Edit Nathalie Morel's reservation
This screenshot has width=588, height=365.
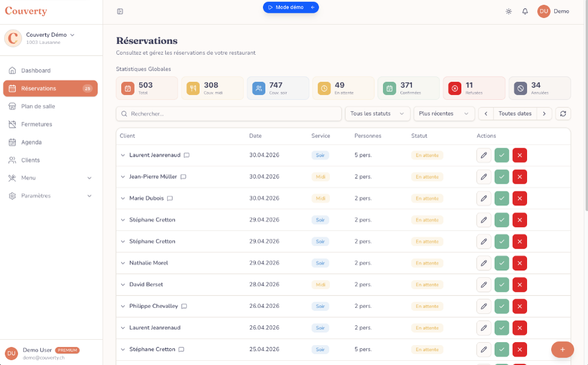pyautogui.click(x=484, y=263)
